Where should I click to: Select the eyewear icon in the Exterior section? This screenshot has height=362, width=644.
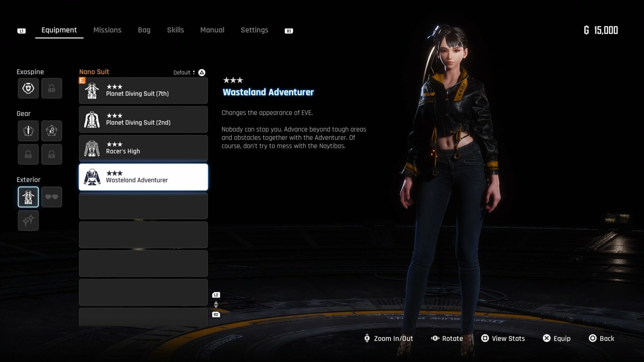52,197
